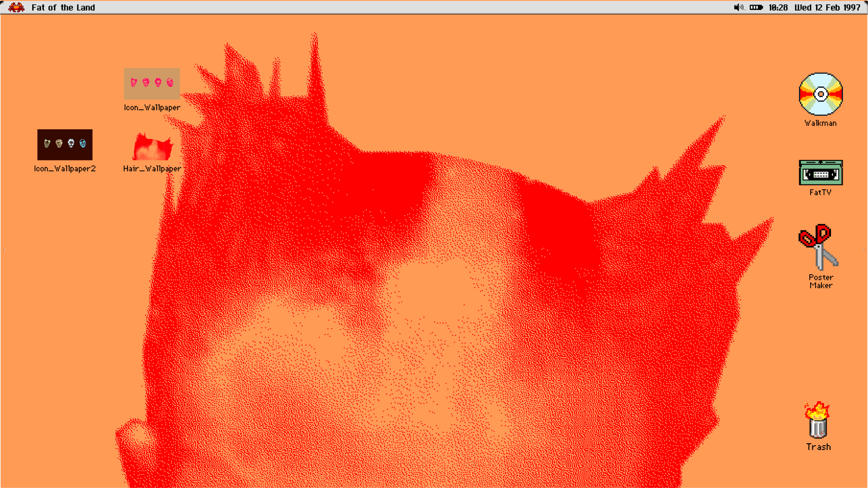Click the volume speaker icon

[x=738, y=7]
